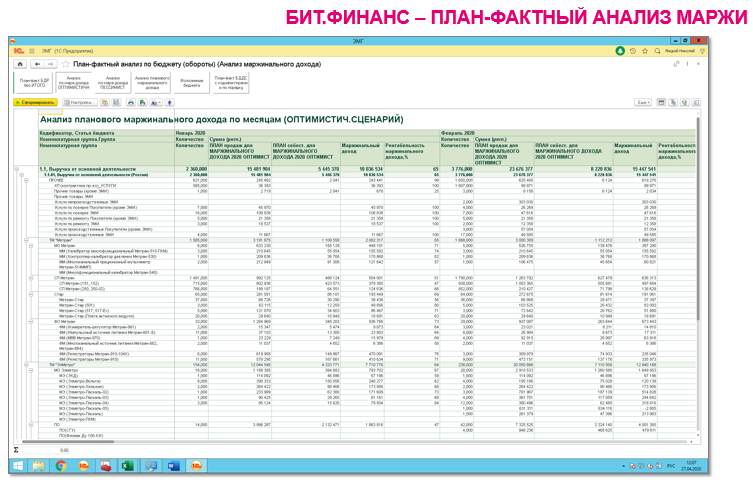Screen dimensions: 753x482
Task: Select Анализ планового маржинального дохода variant
Action: coord(152,83)
